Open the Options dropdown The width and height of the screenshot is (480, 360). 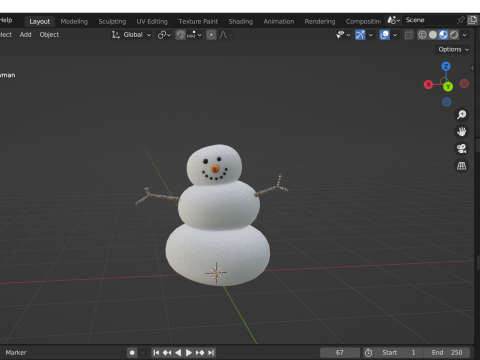(453, 49)
